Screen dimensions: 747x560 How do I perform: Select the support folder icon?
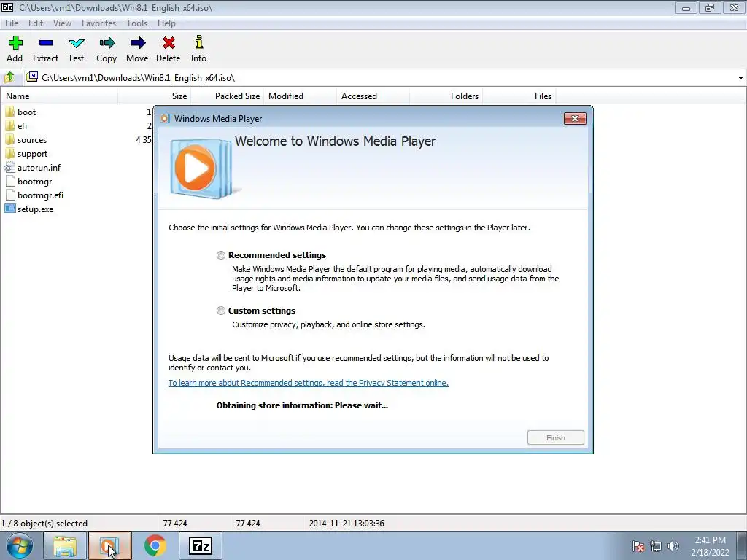coord(9,153)
